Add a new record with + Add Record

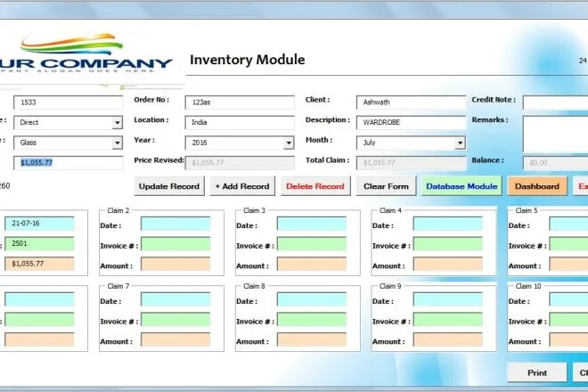click(242, 186)
